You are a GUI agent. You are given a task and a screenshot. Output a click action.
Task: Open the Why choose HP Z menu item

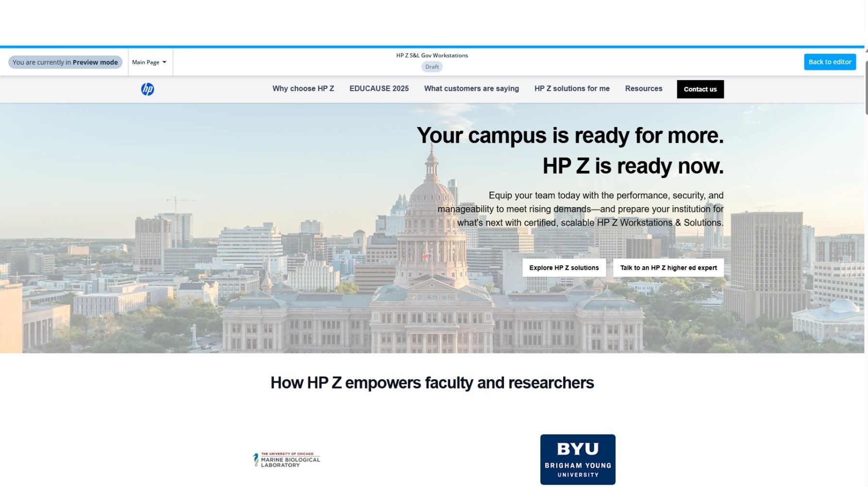[x=303, y=89]
